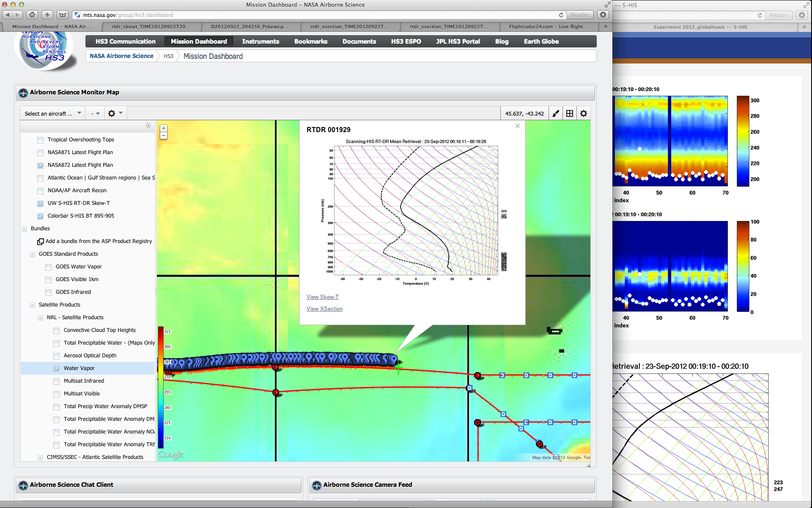Click the paintbrush draw tool icon

(x=556, y=113)
